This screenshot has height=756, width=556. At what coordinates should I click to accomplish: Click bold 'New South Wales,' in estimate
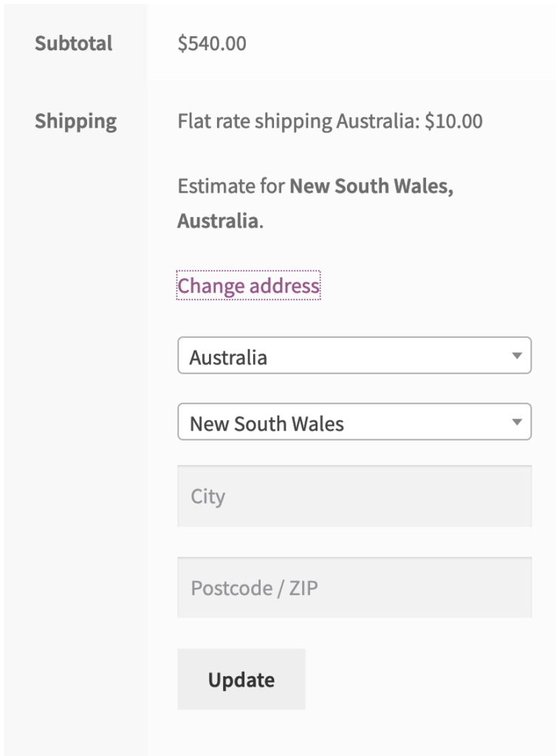[372, 186]
